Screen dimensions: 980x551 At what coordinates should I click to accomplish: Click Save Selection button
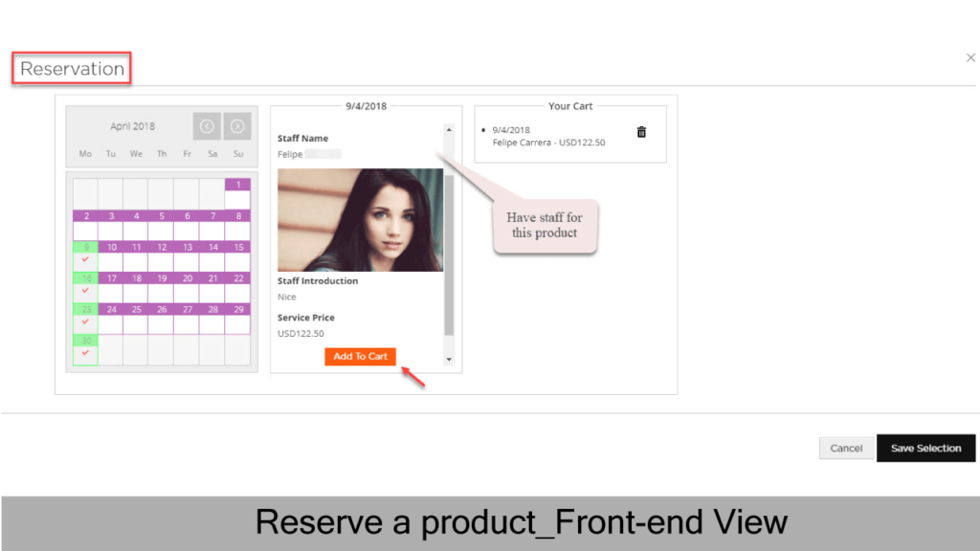coord(925,448)
